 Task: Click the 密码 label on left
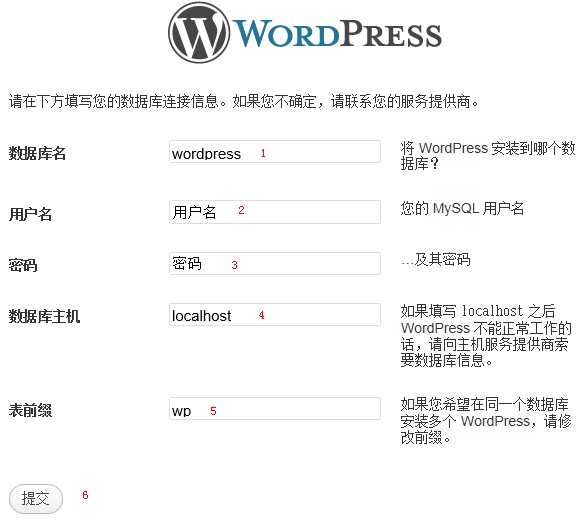23,265
